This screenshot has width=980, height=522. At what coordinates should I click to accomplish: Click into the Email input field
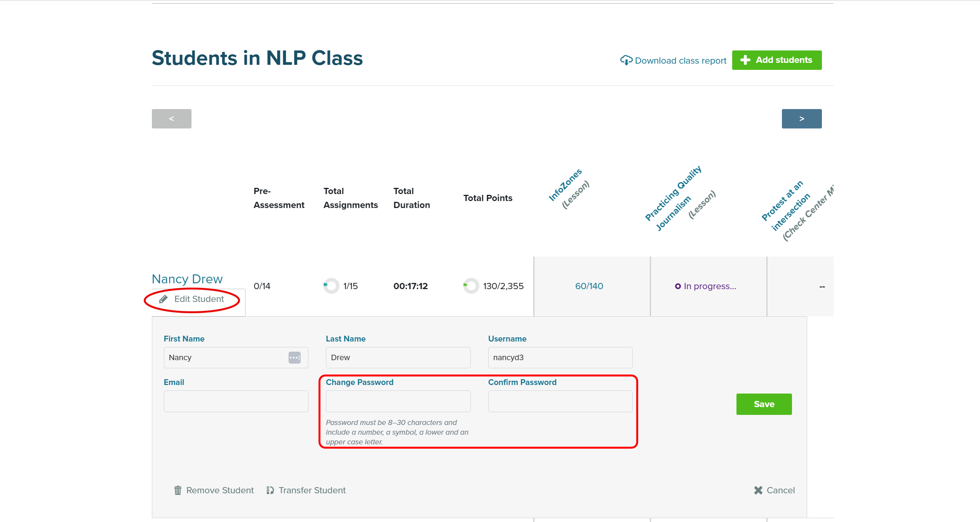236,401
